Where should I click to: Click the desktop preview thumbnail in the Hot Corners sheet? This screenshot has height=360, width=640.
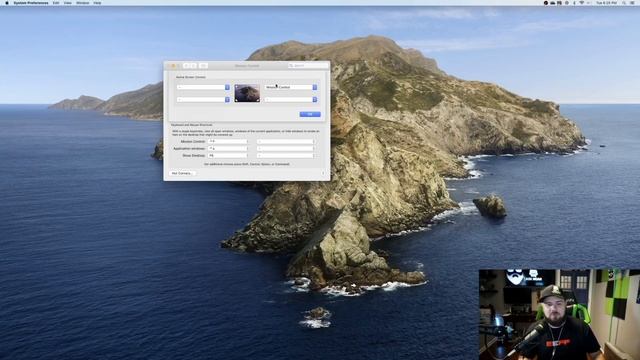(247, 93)
